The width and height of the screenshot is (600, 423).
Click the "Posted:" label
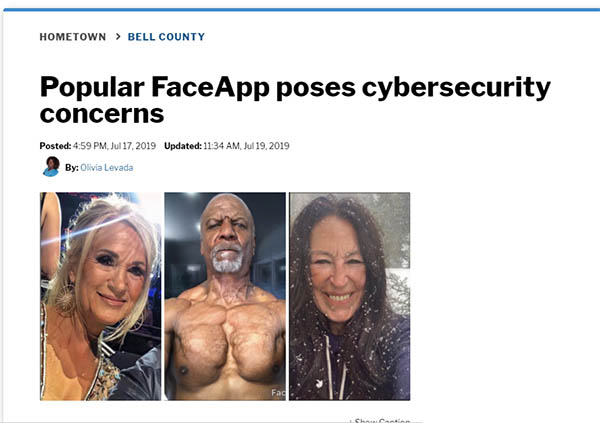[x=55, y=146]
